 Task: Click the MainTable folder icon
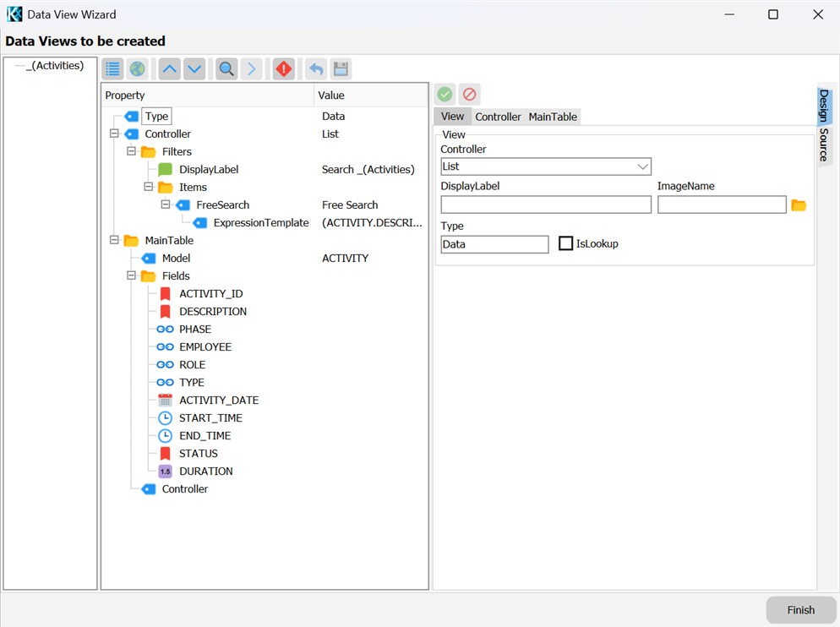click(x=131, y=241)
